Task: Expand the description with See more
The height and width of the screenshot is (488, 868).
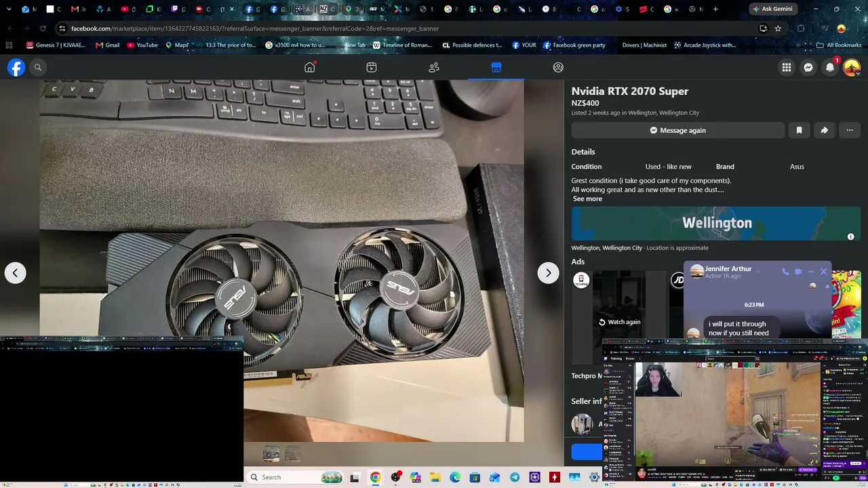Action: tap(587, 199)
